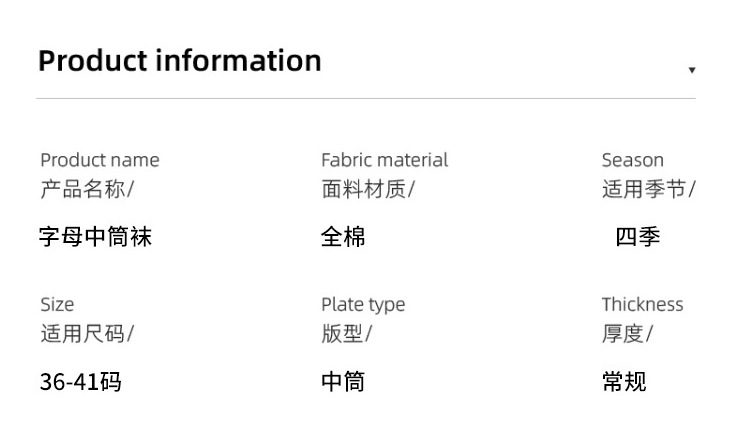751x439 pixels.
Task: Click the Plate type label
Action: pos(363,305)
